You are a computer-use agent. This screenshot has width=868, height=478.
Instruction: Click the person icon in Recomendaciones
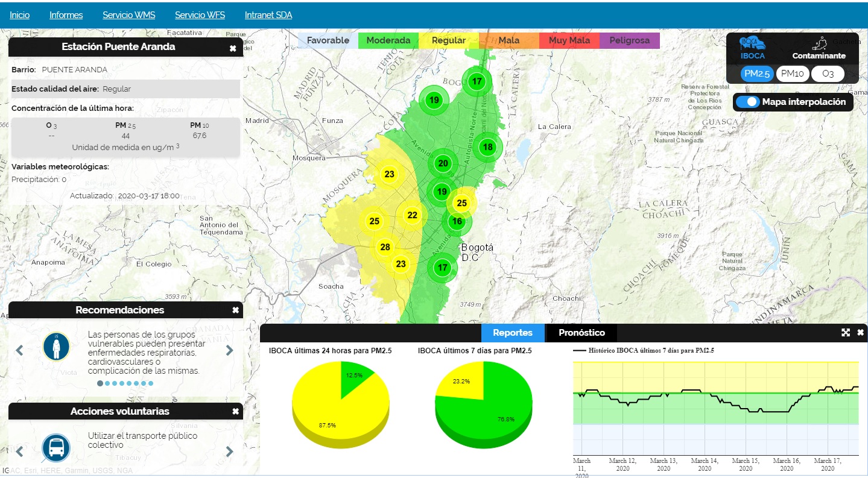click(x=56, y=348)
